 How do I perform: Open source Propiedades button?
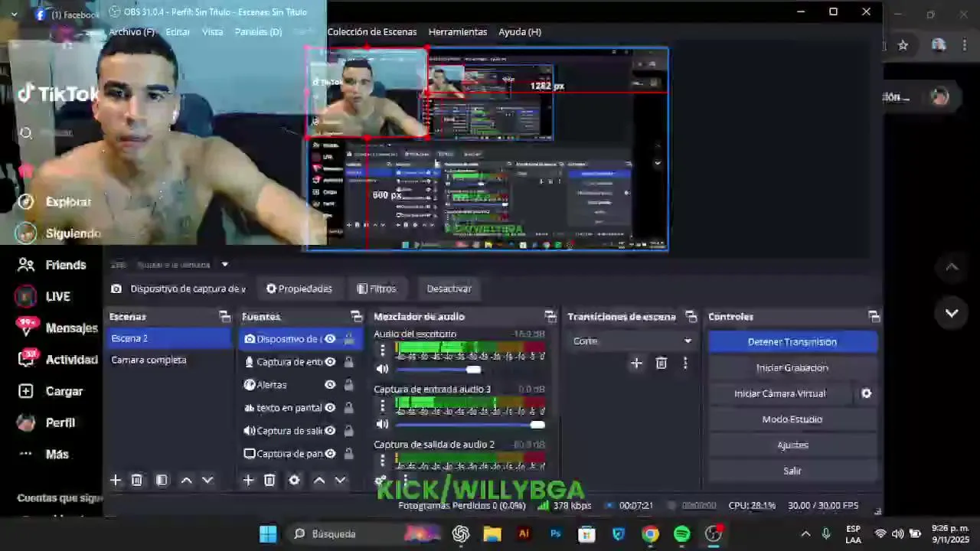[299, 289]
